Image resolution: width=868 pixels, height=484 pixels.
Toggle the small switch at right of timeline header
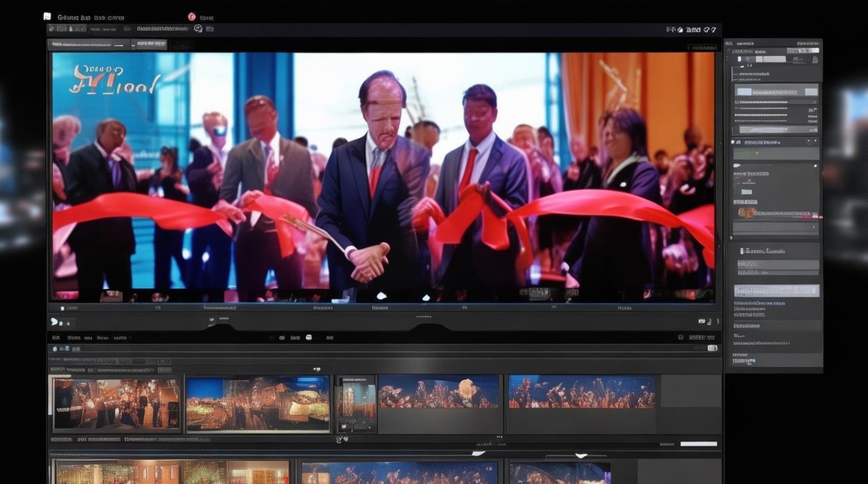(712, 348)
